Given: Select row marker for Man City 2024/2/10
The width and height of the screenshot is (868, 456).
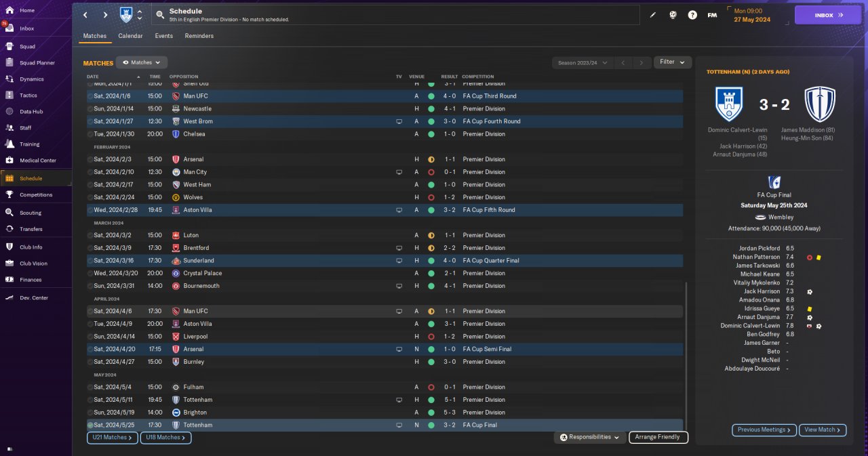Looking at the screenshot, I should 90,172.
